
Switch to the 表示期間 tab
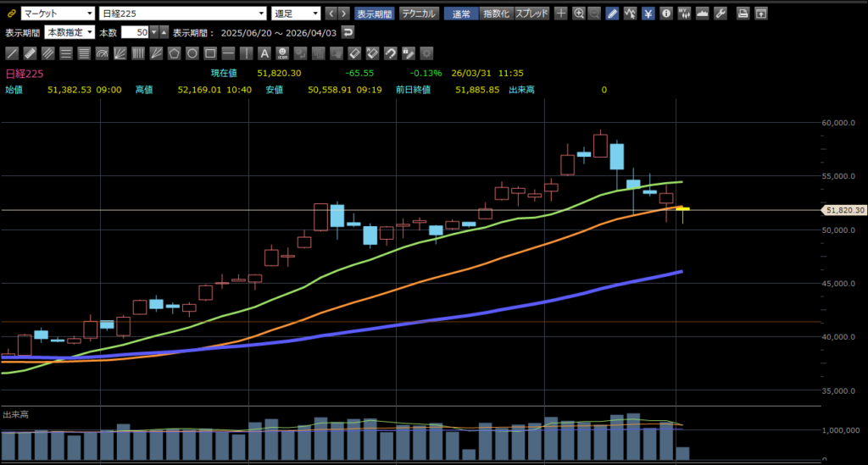tap(373, 14)
